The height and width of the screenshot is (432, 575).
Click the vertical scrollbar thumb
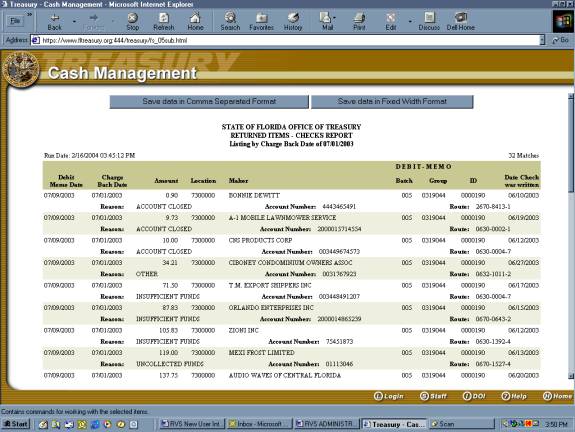(x=571, y=147)
